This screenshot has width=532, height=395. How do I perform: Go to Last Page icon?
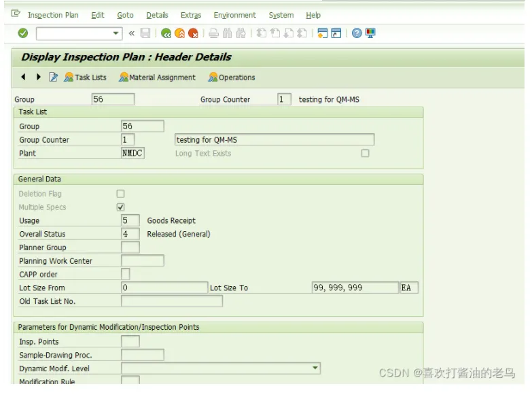tap(302, 33)
